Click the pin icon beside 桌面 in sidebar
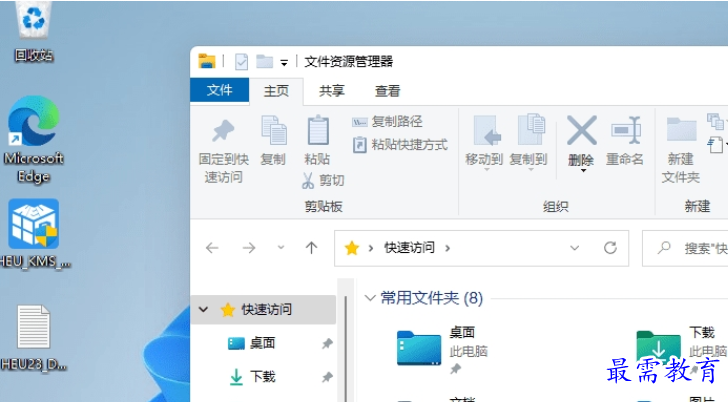 tap(327, 344)
